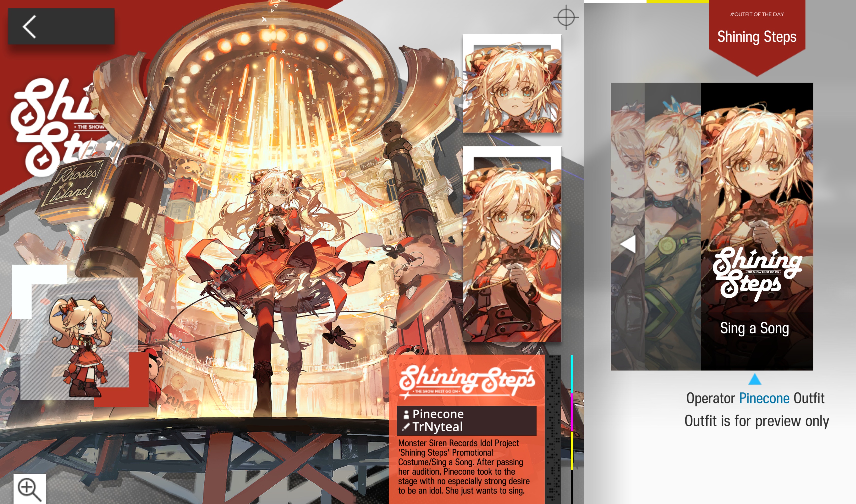This screenshot has width=856, height=504.
Task: Click the yellow segment of top bar
Action: tap(677, 1)
